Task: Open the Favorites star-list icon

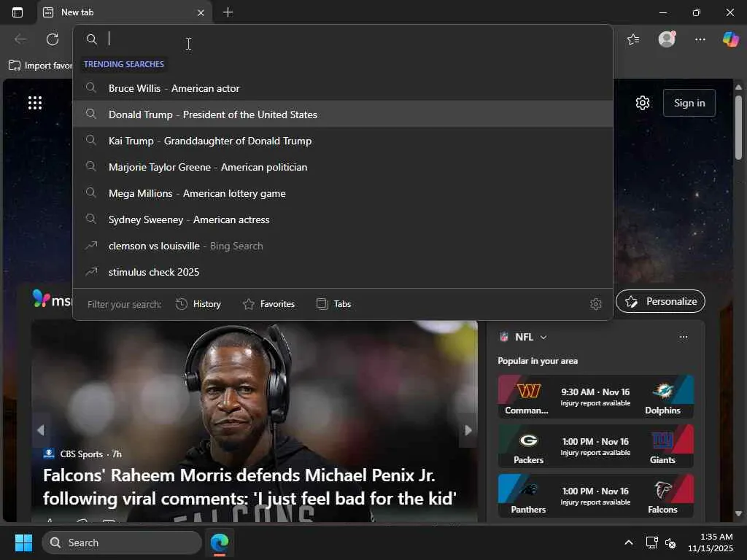Action: [x=633, y=39]
